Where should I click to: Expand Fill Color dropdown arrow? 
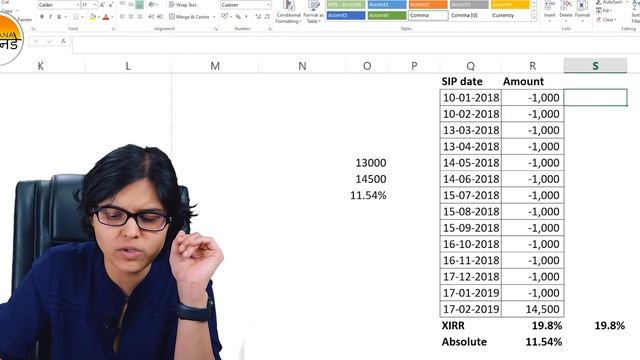pyautogui.click(x=98, y=17)
